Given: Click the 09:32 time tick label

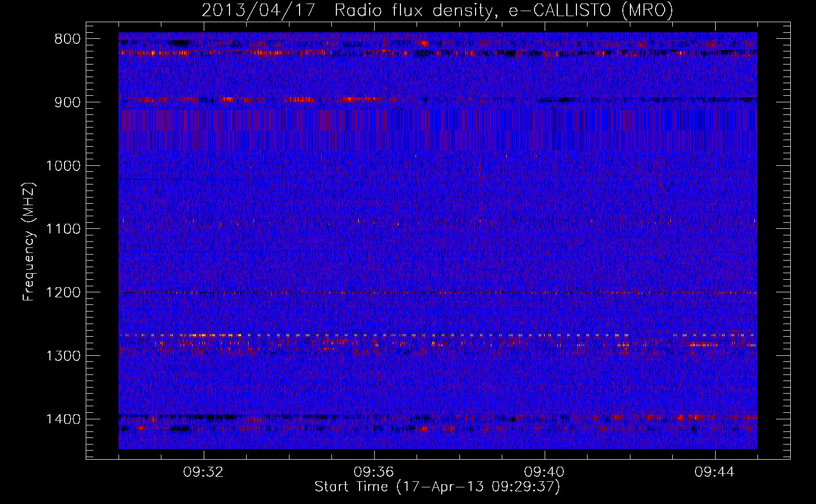Looking at the screenshot, I should [203, 472].
